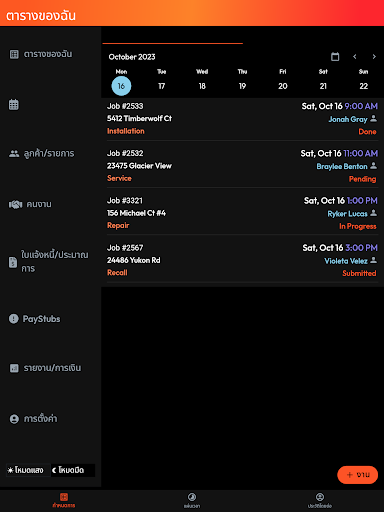The height and width of the screenshot is (512, 384).
Task: Open the calendar icon in sidebar
Action: coord(14,105)
